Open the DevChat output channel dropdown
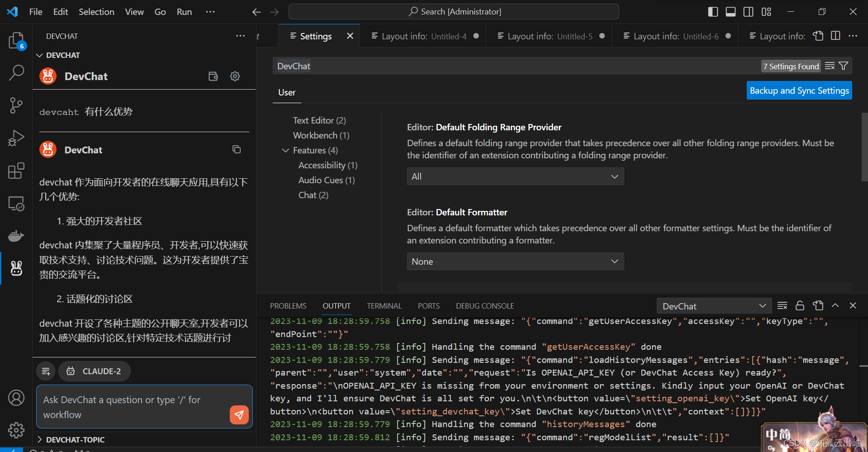The height and width of the screenshot is (452, 868). pyautogui.click(x=714, y=306)
